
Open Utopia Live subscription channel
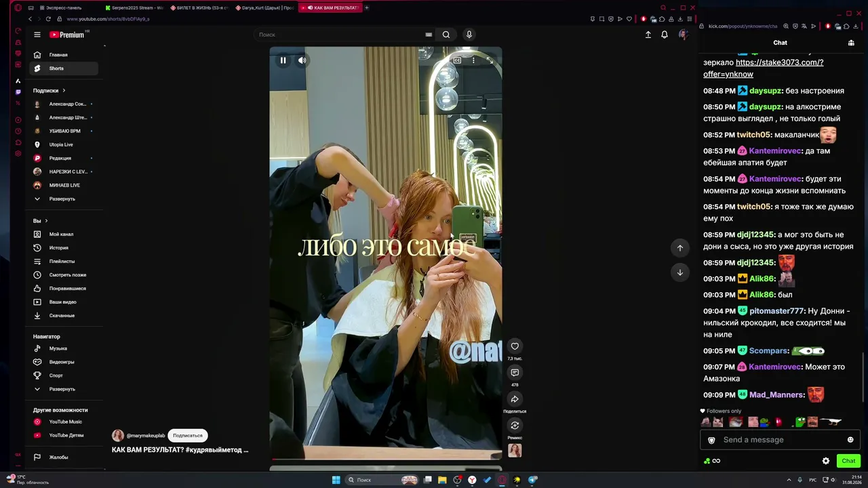[64, 144]
